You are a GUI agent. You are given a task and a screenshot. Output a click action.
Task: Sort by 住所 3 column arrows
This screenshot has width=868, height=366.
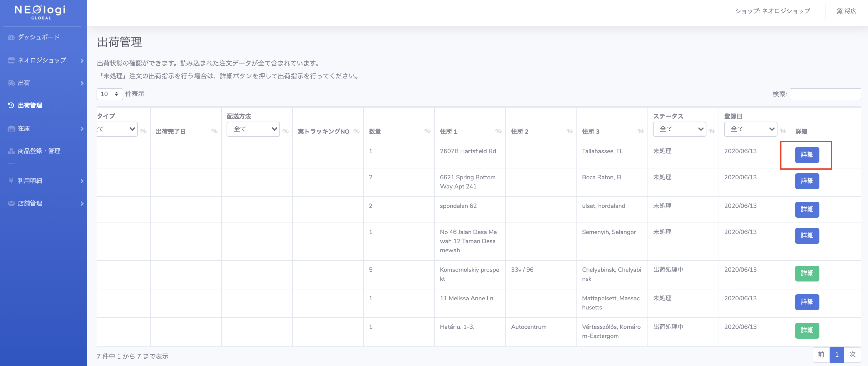point(641,131)
